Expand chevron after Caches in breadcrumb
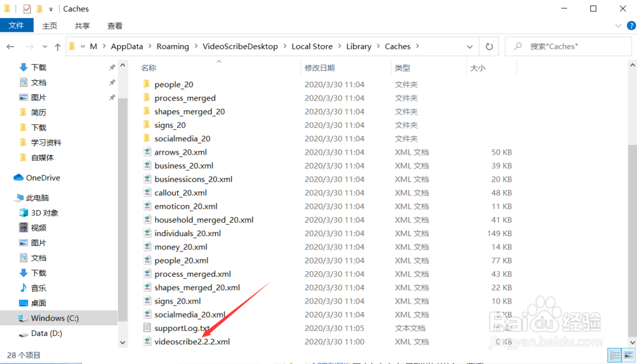This screenshot has height=364, width=637. (418, 46)
